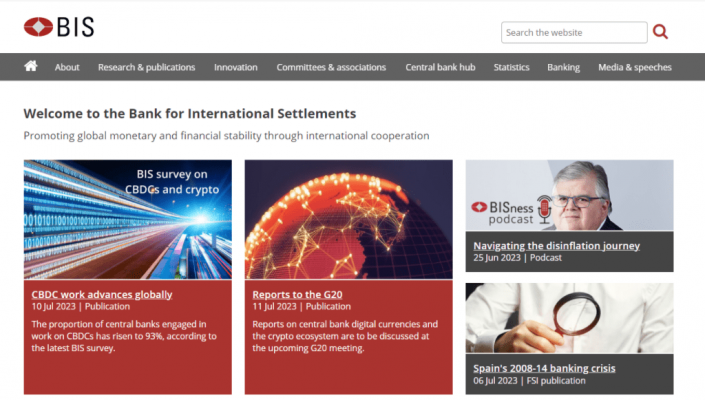This screenshot has height=400, width=705.
Task: Open Research & publications menu
Action: (146, 67)
